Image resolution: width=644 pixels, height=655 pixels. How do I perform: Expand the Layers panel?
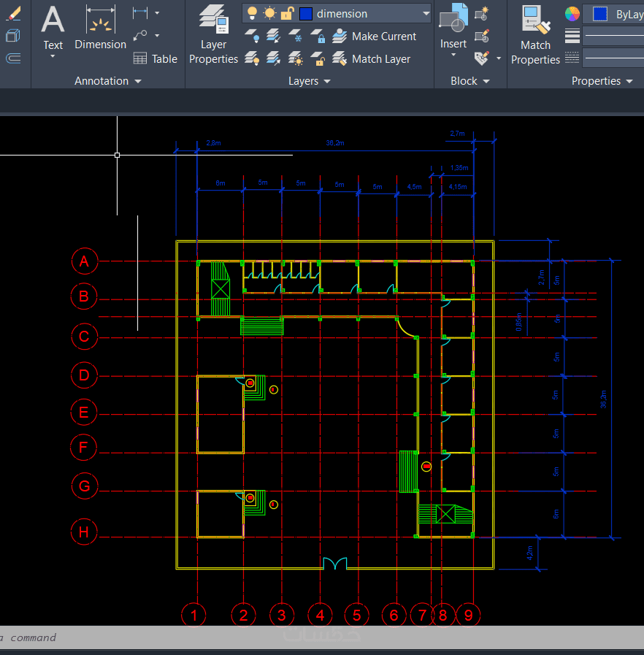point(309,81)
